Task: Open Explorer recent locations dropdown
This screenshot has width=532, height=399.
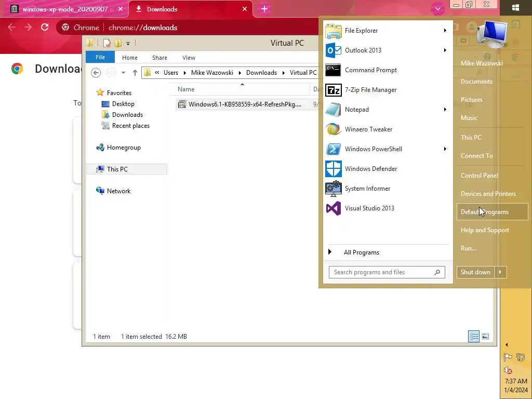Action: pos(124,73)
